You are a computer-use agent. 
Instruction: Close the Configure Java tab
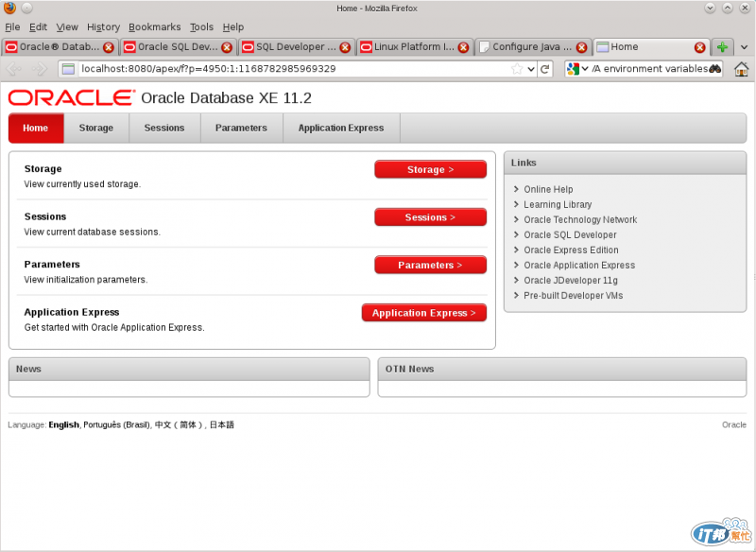582,47
